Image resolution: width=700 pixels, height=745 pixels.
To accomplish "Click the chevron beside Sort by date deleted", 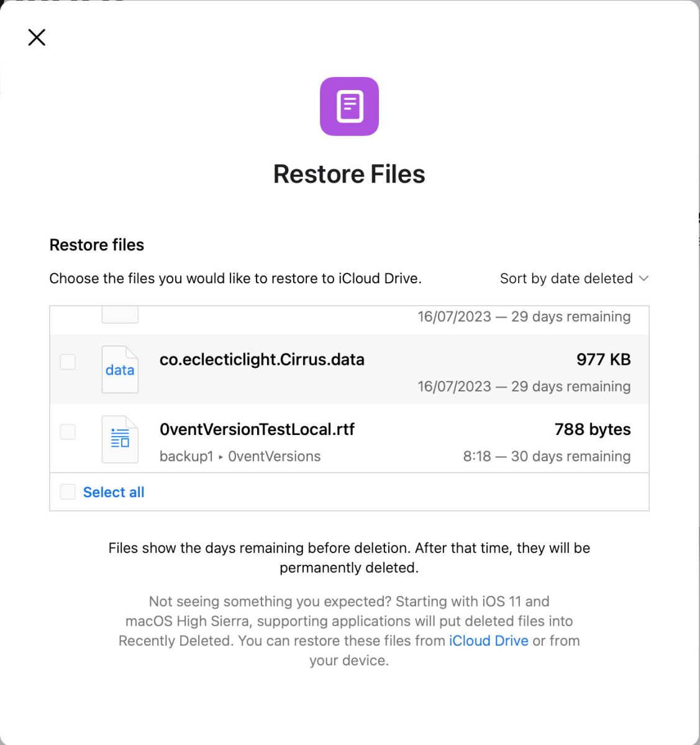I will pyautogui.click(x=643, y=278).
